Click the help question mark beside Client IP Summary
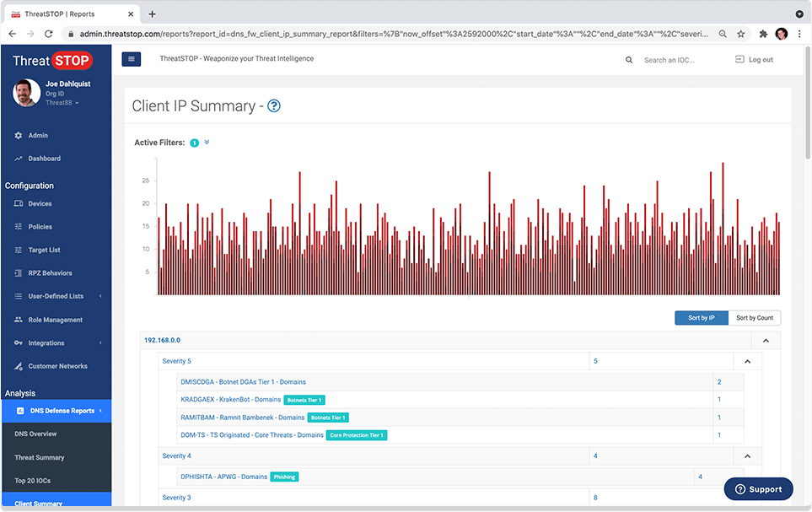 (x=274, y=105)
